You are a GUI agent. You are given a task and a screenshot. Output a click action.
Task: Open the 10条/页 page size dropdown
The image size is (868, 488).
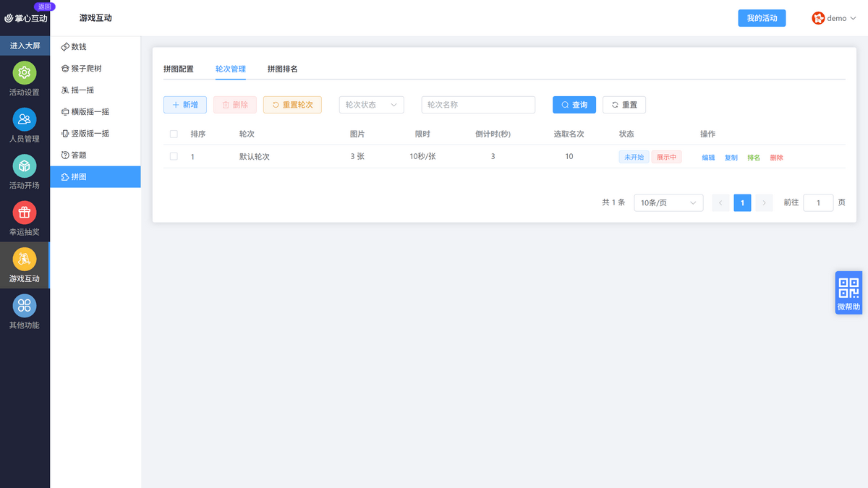(669, 203)
